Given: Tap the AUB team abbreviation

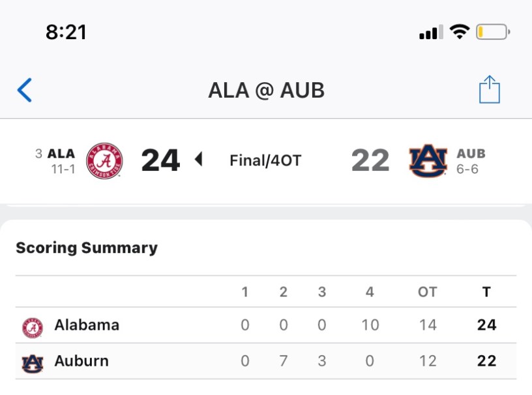Looking at the screenshot, I should click(471, 154).
